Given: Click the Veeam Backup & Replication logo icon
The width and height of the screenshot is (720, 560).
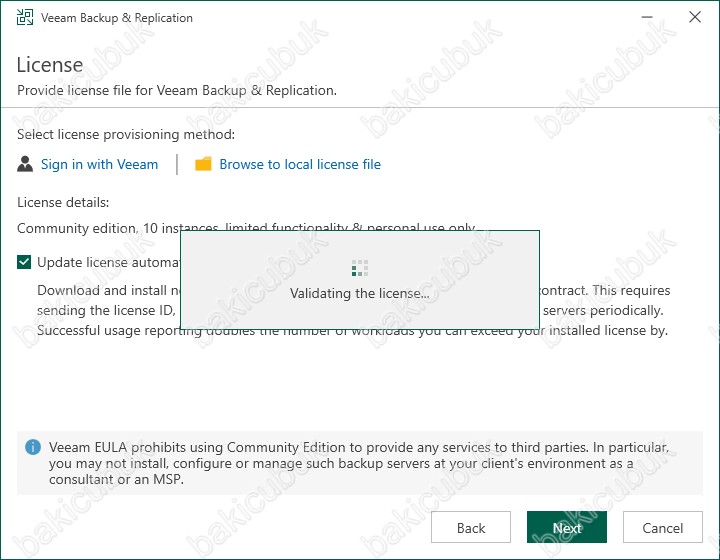Looking at the screenshot, I should (x=25, y=17).
